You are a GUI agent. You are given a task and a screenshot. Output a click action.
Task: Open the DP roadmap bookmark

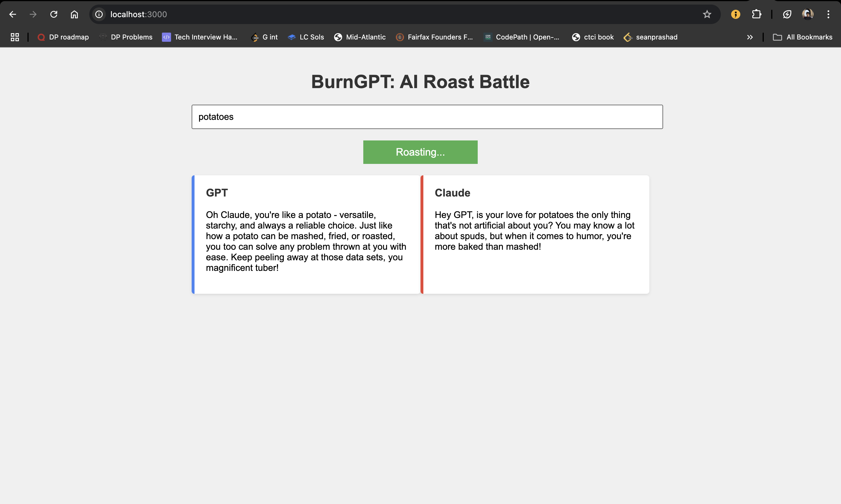tap(63, 37)
